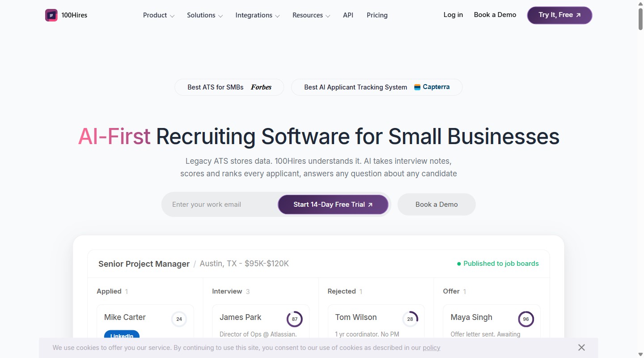The height and width of the screenshot is (358, 644).
Task: Expand the Resources menu
Action: [x=311, y=15]
